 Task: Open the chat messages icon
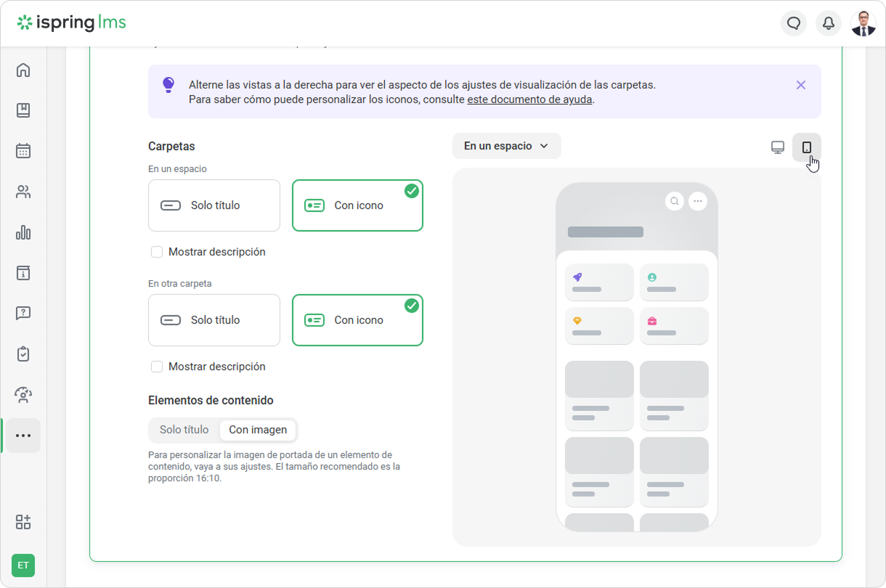[x=794, y=23]
